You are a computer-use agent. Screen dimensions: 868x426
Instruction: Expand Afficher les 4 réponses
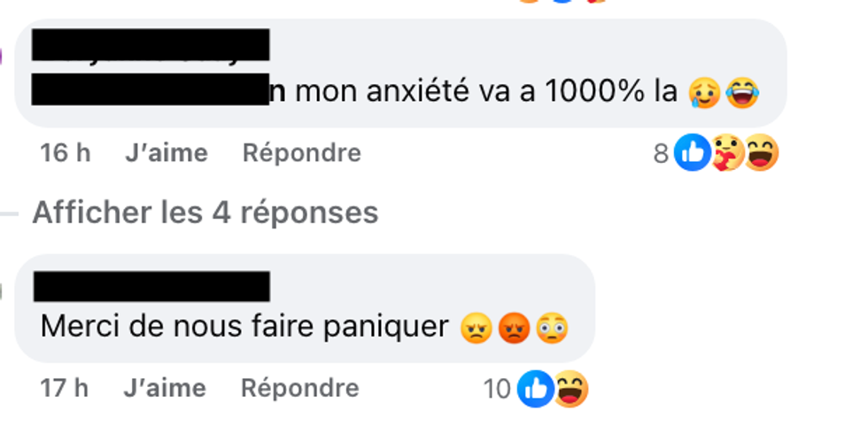[x=205, y=213]
